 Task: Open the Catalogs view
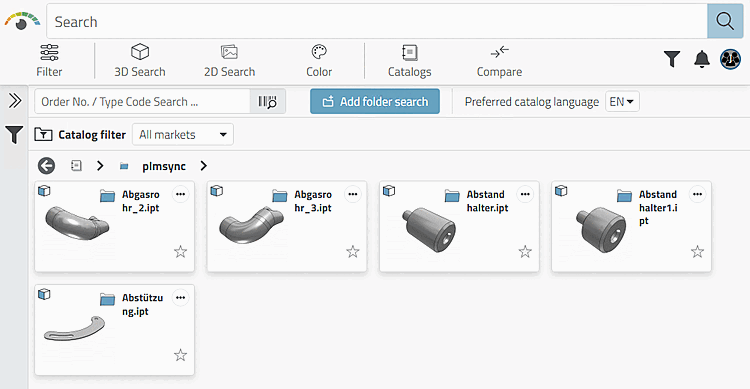pos(409,61)
